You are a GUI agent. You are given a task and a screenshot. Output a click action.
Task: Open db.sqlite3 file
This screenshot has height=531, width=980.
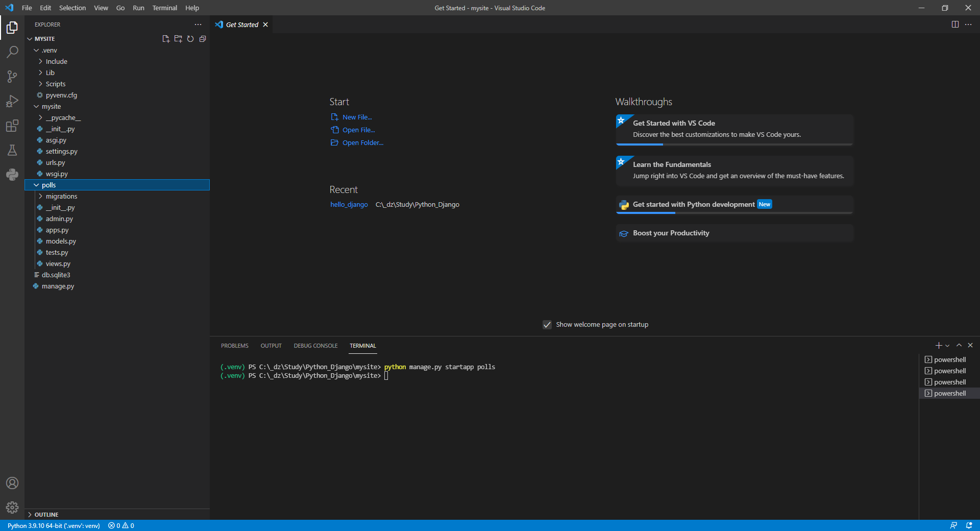(x=117, y=275)
